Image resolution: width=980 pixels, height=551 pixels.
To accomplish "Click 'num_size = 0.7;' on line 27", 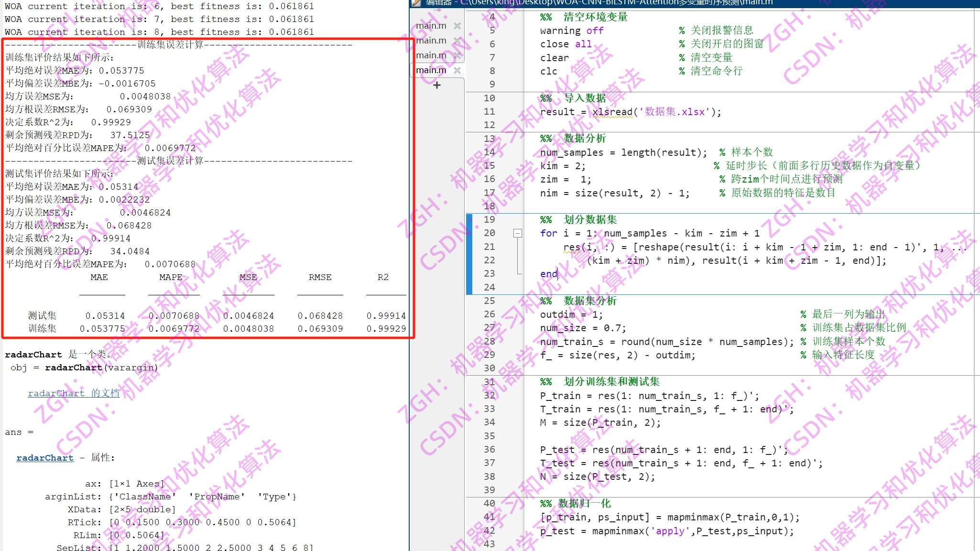I will pos(583,328).
